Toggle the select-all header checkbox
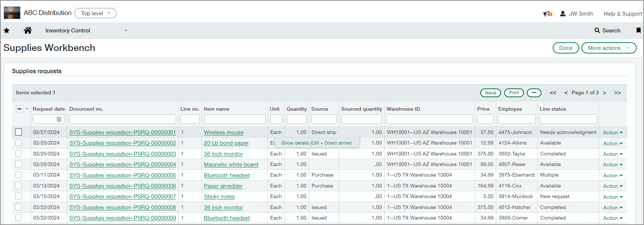Viewport: 644px width, 225px height. point(20,109)
